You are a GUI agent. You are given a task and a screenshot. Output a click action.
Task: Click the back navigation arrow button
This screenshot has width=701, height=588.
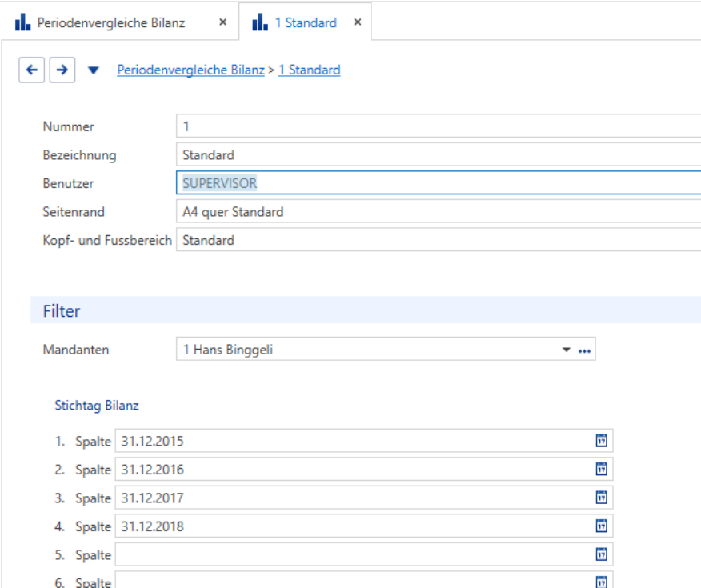click(32, 70)
